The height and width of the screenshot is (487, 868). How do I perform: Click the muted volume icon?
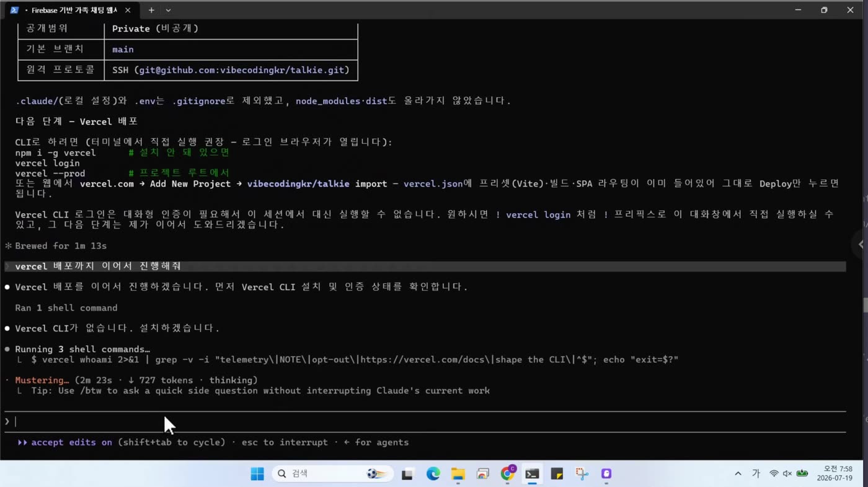(787, 474)
